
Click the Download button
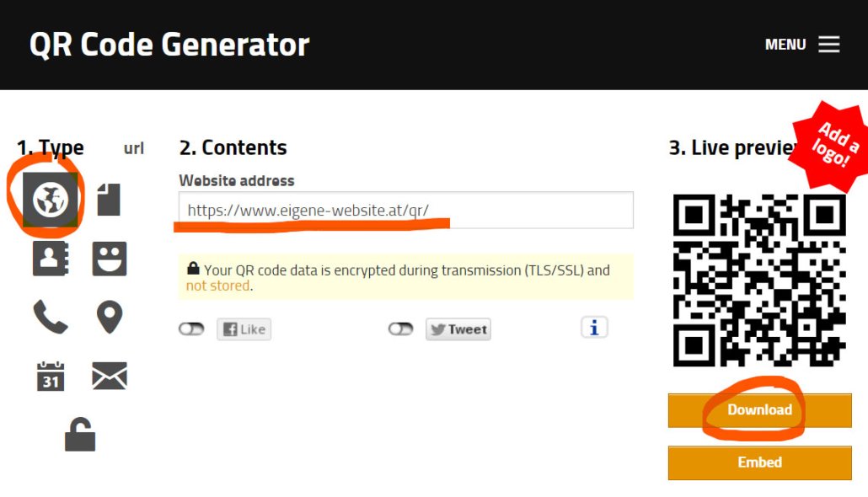(x=759, y=410)
